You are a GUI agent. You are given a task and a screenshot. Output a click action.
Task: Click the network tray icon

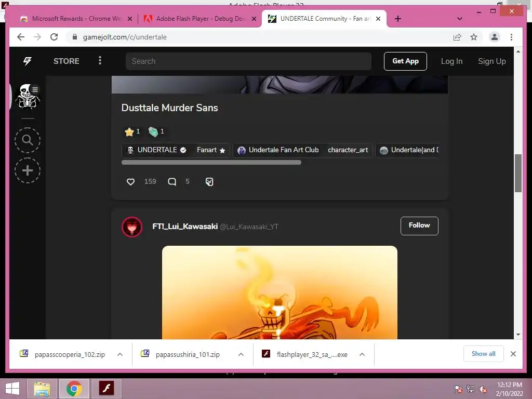471,389
